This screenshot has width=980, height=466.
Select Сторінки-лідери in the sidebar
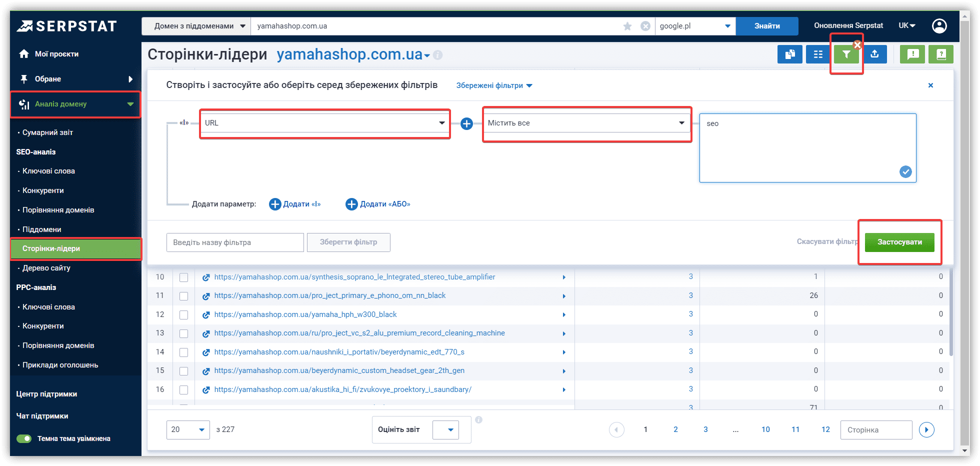(x=75, y=248)
